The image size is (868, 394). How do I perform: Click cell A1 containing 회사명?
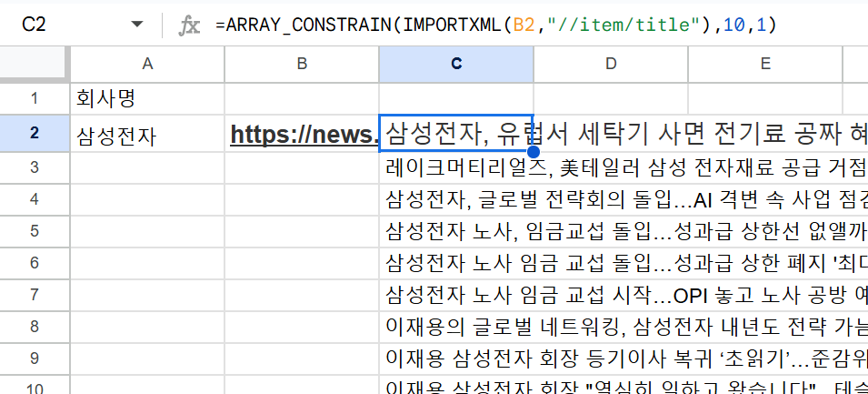click(147, 98)
